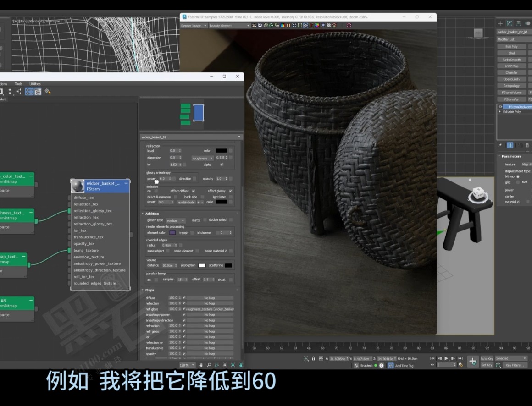Open the roughness dropdown in refraction group

pos(203,158)
